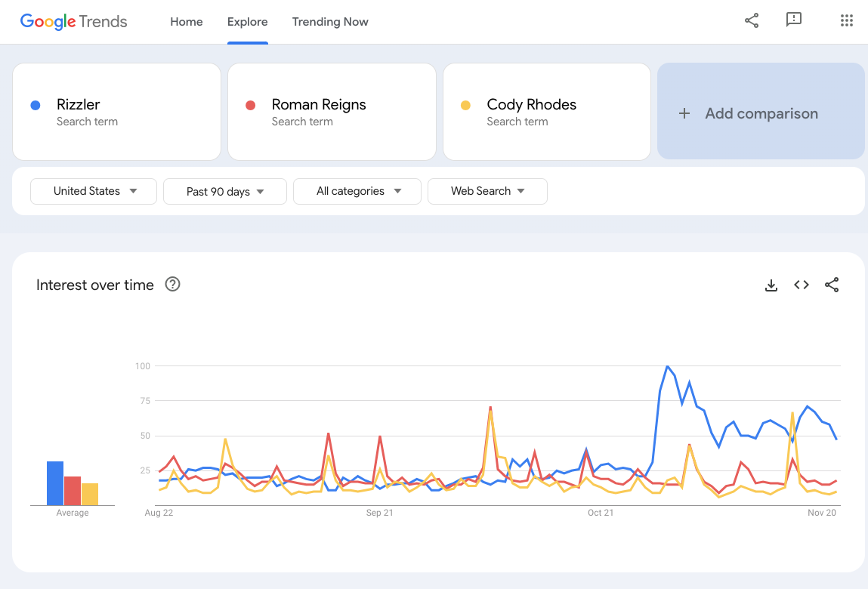The height and width of the screenshot is (589, 868).
Task: Click the 75 y-axis label
Action: click(145, 401)
